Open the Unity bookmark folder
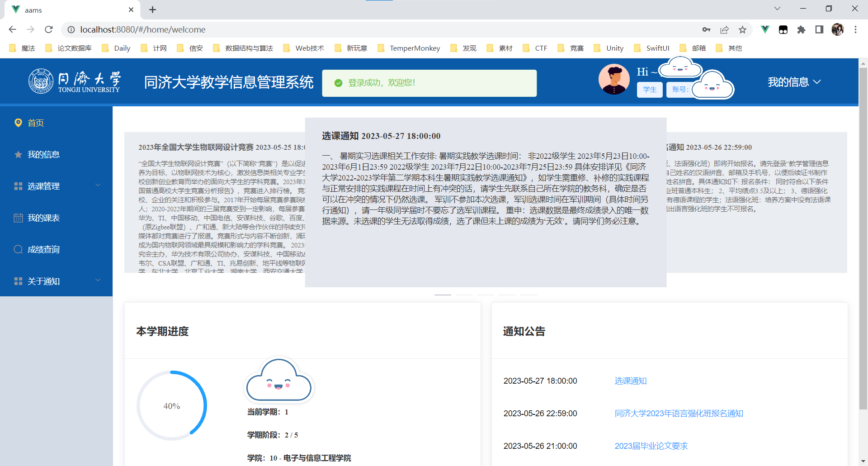 click(x=609, y=48)
